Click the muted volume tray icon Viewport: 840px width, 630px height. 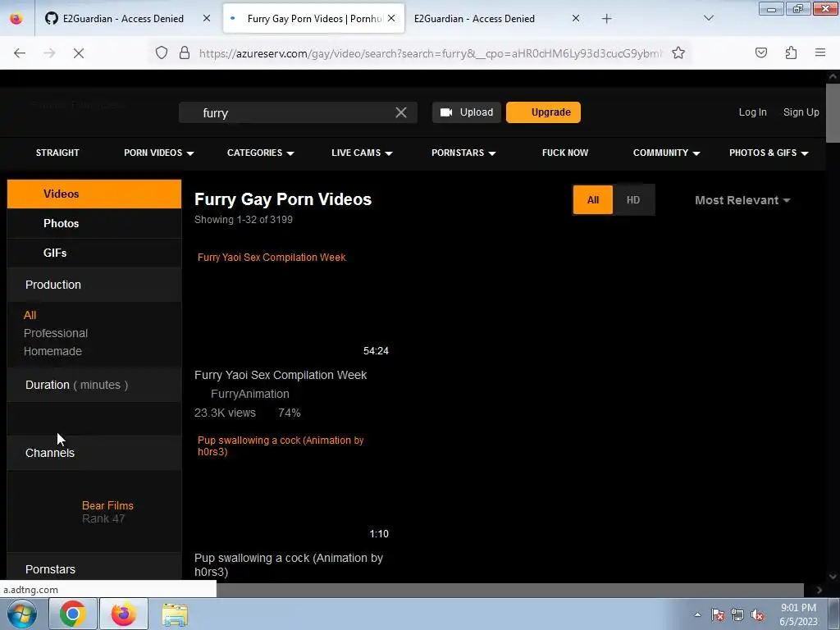pyautogui.click(x=757, y=614)
